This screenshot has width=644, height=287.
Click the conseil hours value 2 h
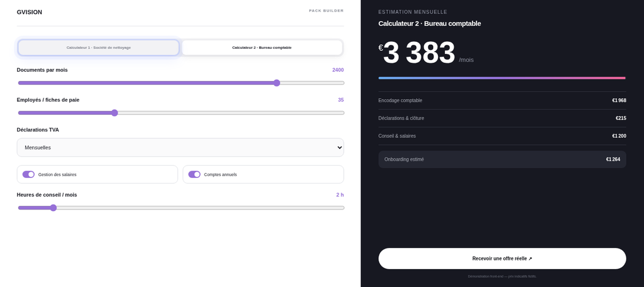340,195
